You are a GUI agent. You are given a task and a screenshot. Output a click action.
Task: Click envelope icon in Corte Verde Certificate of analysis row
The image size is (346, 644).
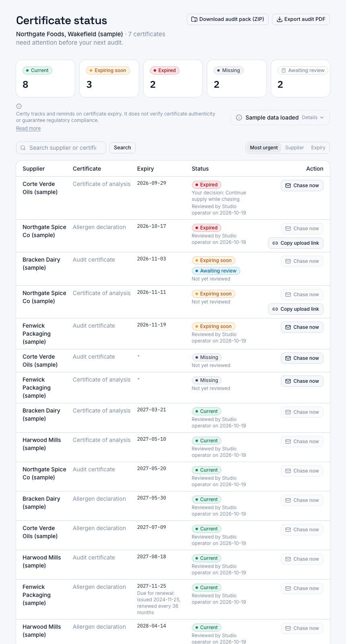pyautogui.click(x=288, y=186)
